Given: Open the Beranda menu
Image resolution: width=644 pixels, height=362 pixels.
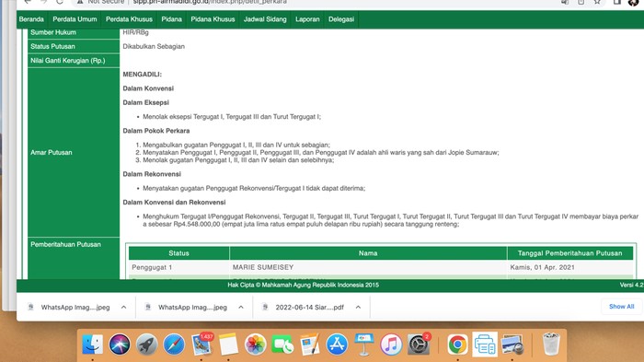Looking at the screenshot, I should [x=31, y=19].
